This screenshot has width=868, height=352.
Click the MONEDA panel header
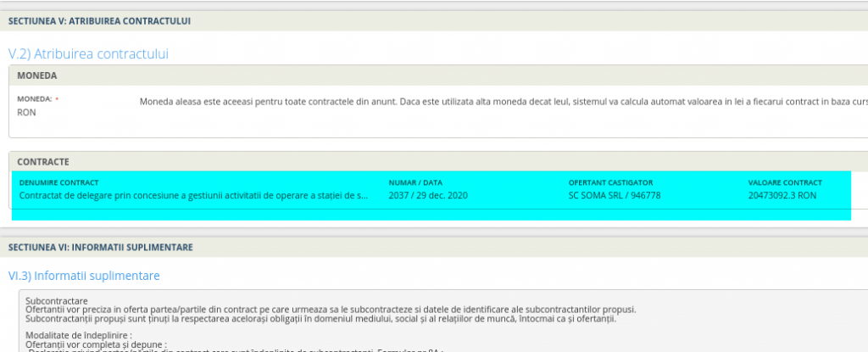tap(37, 75)
